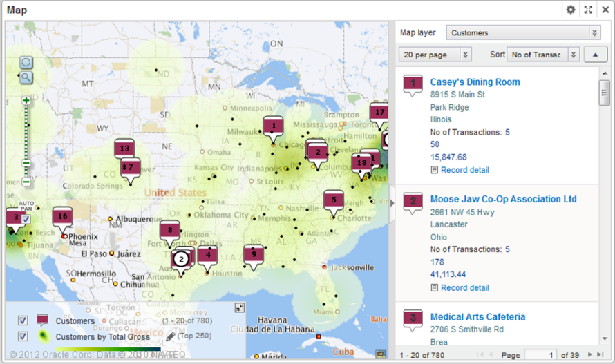Jump to last results page arrow

(600, 354)
